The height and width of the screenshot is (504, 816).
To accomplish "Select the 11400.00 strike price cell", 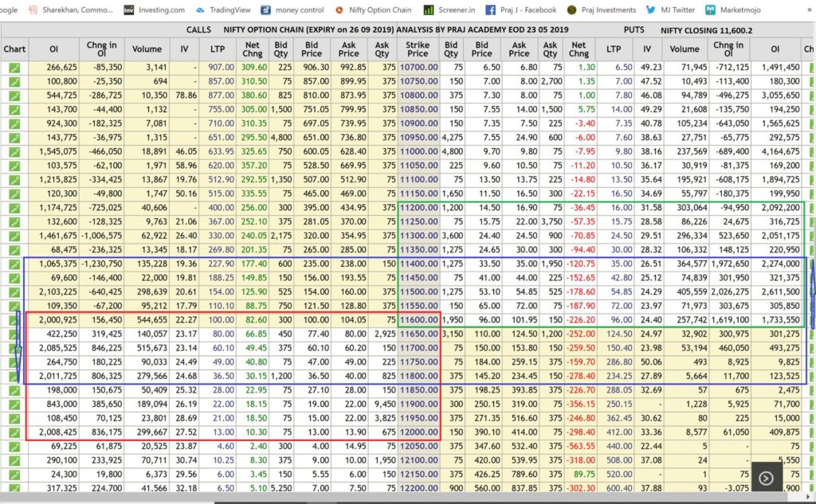I will tap(418, 263).
